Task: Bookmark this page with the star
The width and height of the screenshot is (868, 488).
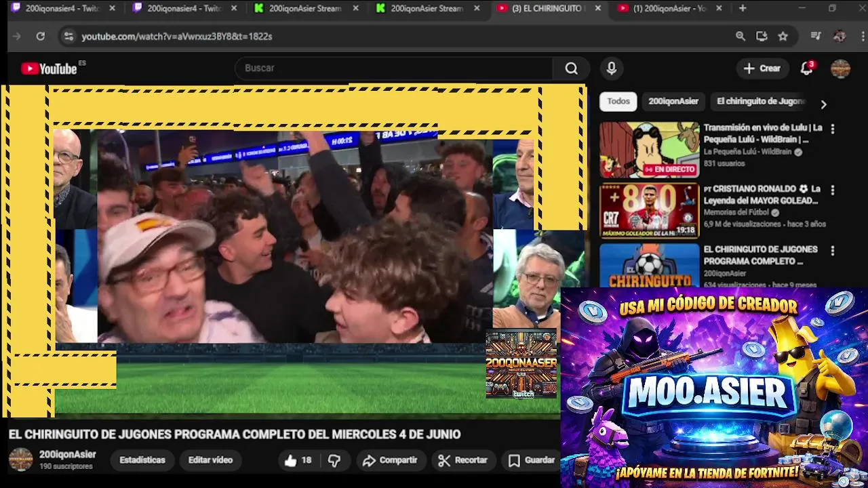Action: point(783,37)
